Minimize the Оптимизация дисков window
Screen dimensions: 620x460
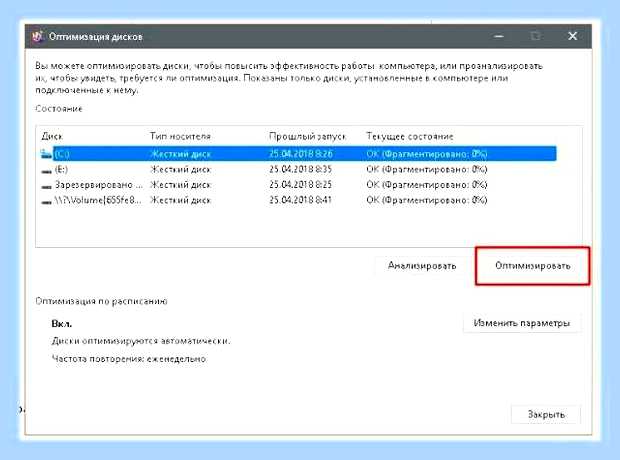pyautogui.click(x=499, y=36)
